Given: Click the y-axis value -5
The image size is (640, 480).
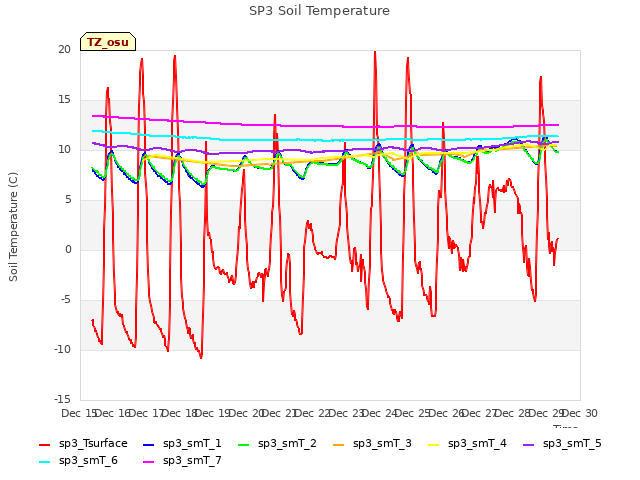Looking at the screenshot, I should pos(66,300).
